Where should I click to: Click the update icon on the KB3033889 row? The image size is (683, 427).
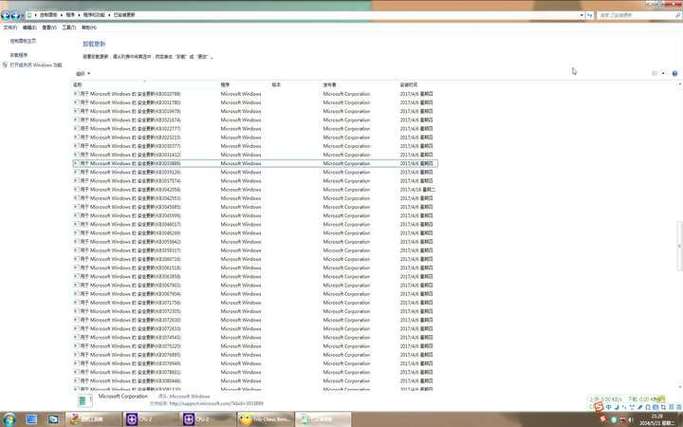pyautogui.click(x=76, y=163)
